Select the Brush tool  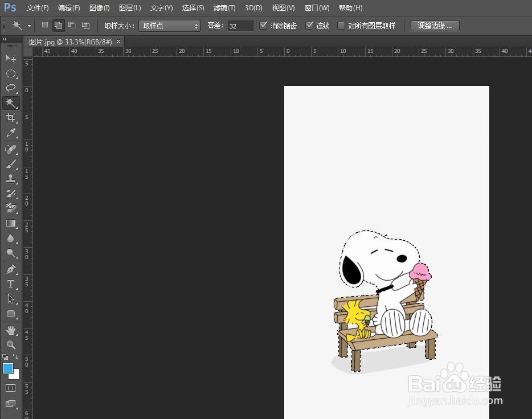pyautogui.click(x=11, y=164)
